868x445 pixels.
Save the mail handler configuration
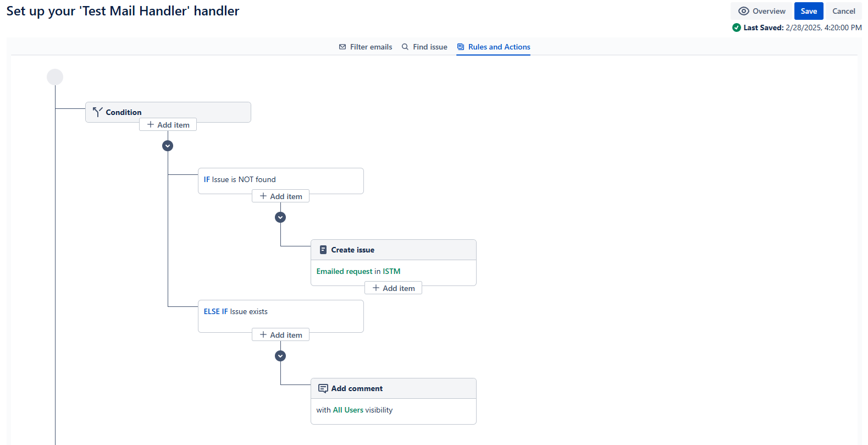(808, 11)
